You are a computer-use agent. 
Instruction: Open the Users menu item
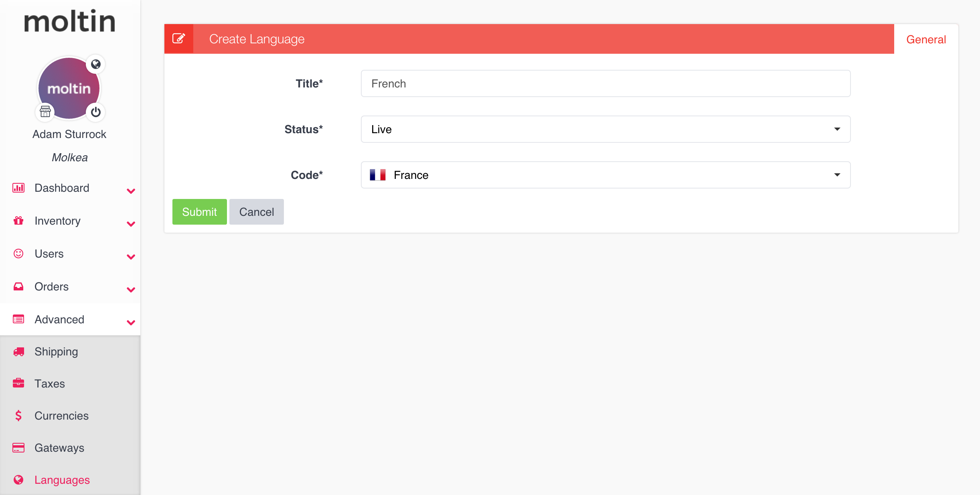click(70, 254)
